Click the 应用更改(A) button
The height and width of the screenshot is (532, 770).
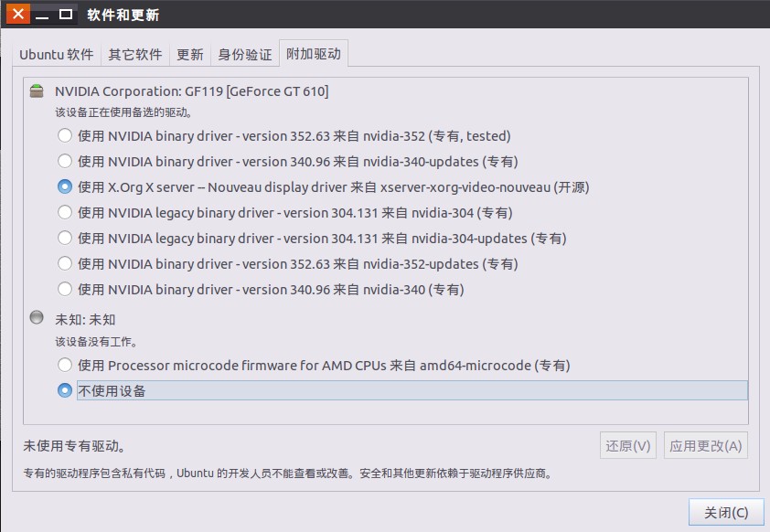pos(706,446)
